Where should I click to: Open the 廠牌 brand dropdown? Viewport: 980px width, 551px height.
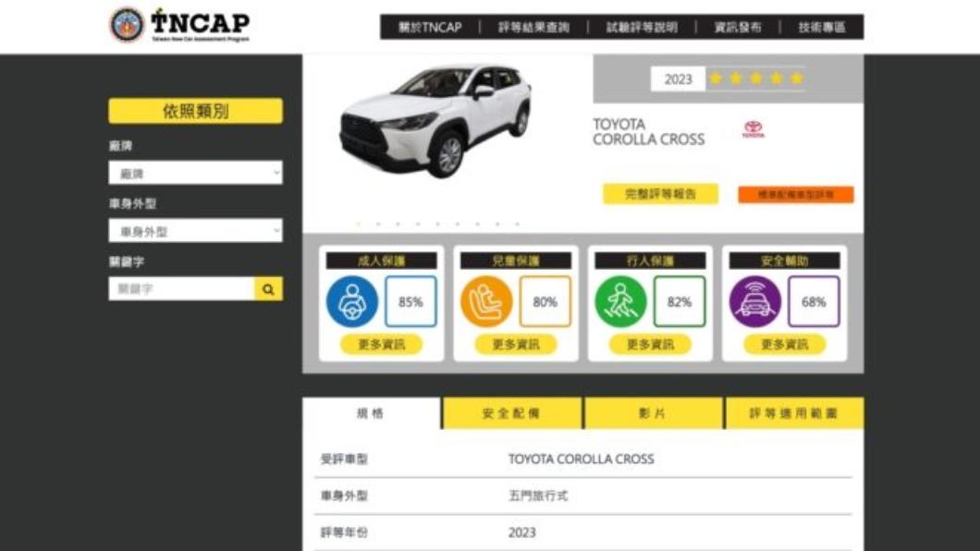click(x=196, y=173)
